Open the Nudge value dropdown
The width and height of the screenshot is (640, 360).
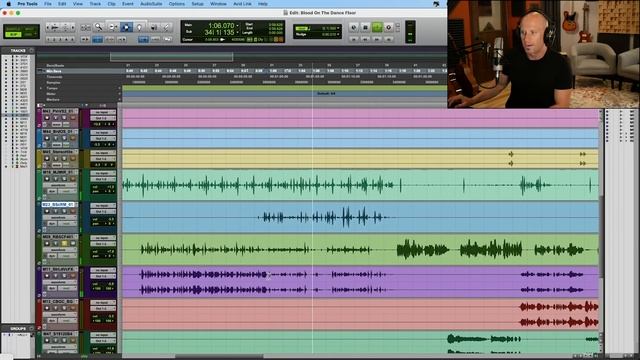[338, 35]
